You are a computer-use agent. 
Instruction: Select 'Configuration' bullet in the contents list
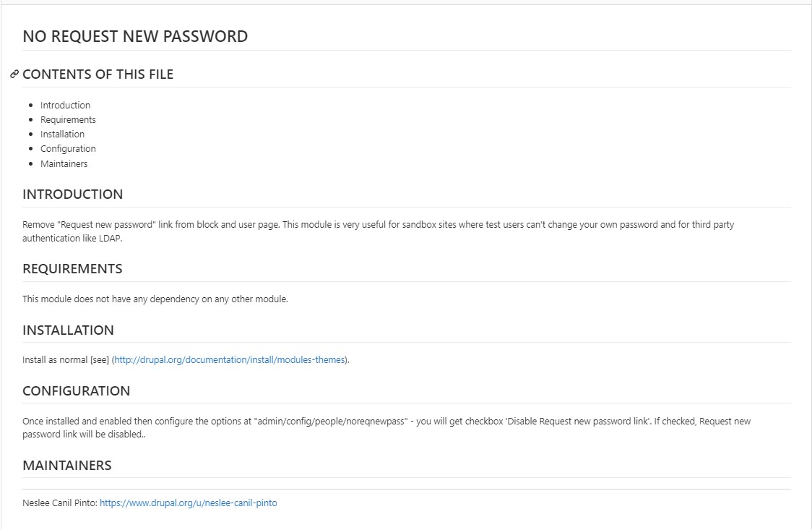pyautogui.click(x=68, y=148)
